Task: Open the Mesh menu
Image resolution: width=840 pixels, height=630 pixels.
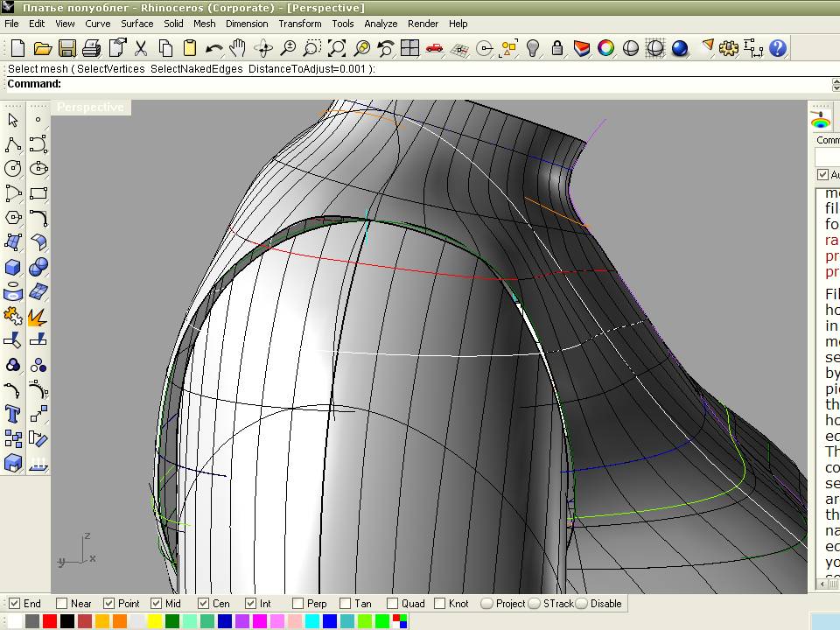Action: 204,24
